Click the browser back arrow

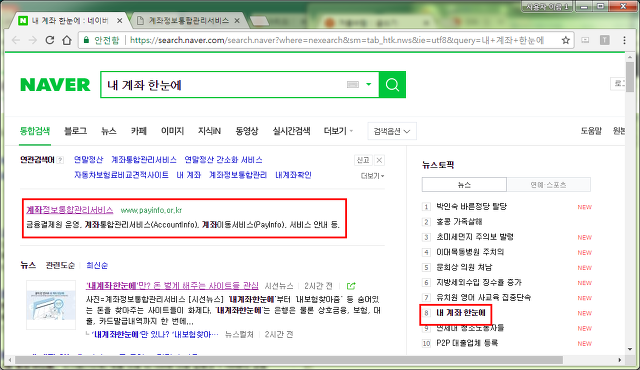pyautogui.click(x=16, y=40)
